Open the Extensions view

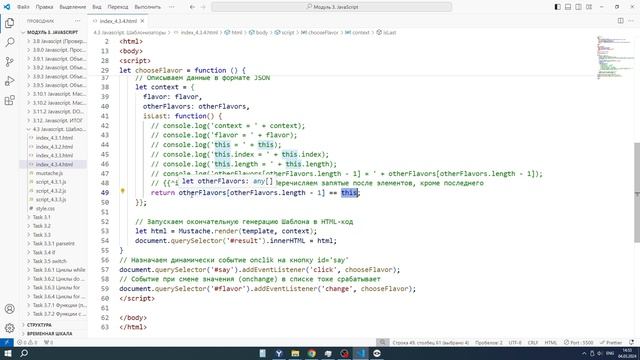(9, 100)
